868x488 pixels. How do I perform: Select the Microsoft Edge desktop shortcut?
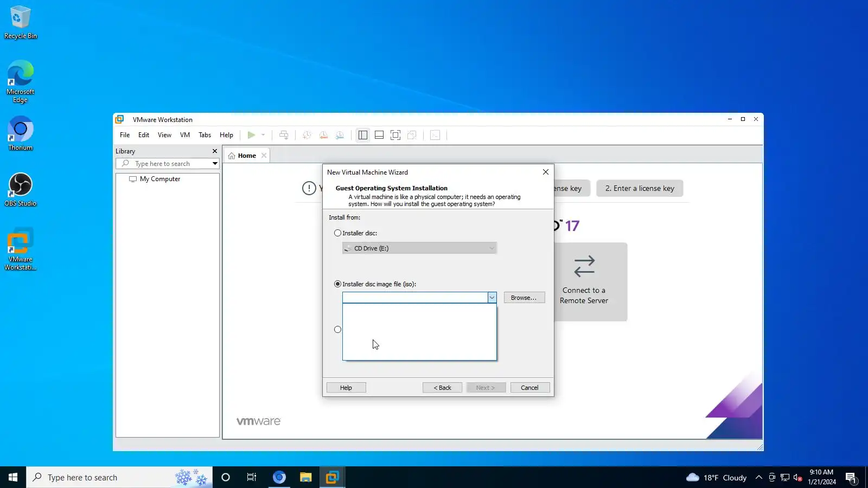click(21, 81)
